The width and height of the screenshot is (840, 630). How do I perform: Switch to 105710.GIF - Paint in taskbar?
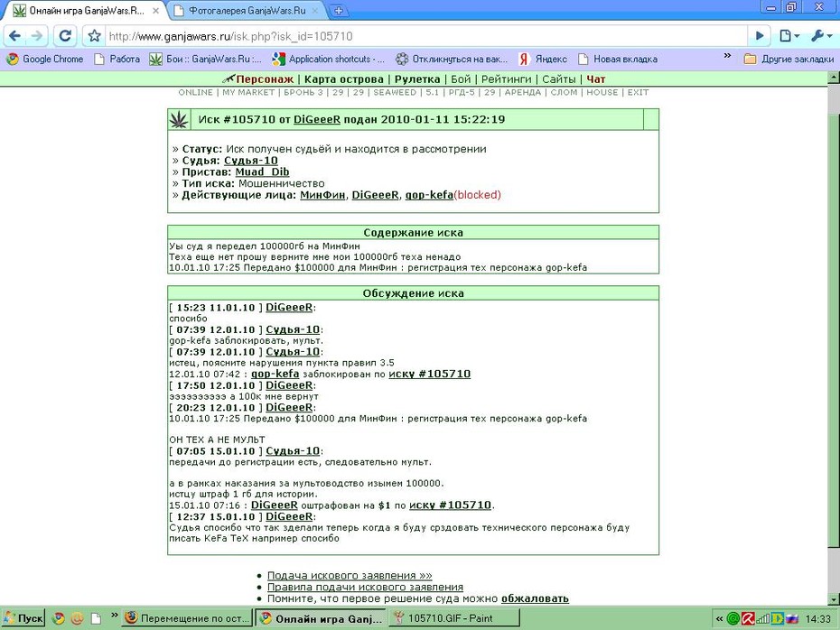pos(453,618)
